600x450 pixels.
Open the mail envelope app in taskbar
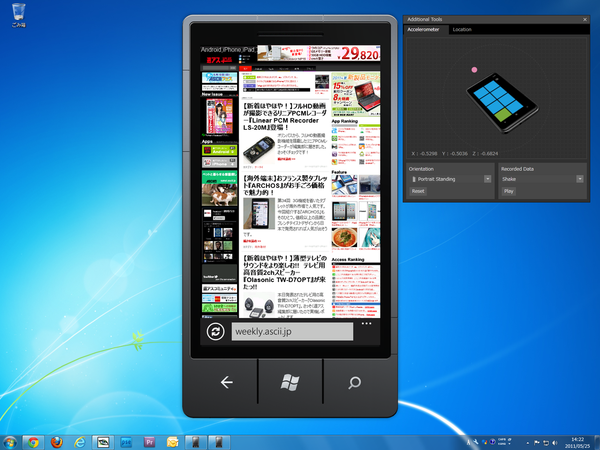(172, 443)
